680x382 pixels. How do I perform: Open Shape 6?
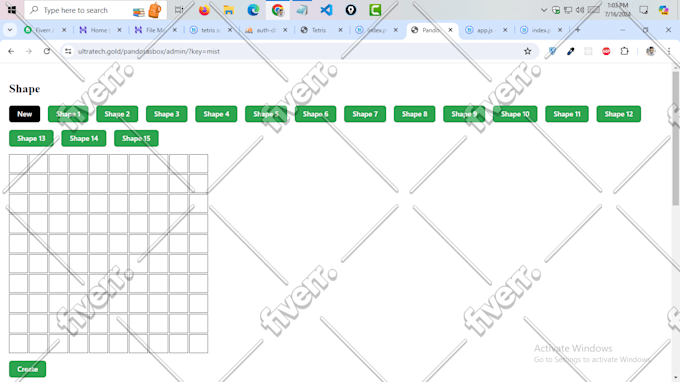pyautogui.click(x=315, y=114)
